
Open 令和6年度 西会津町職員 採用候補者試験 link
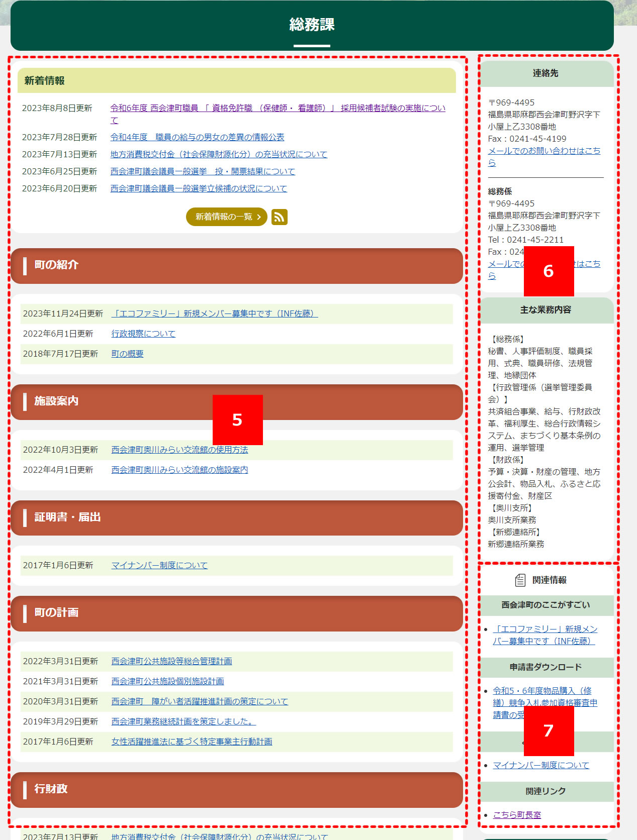pos(278,114)
